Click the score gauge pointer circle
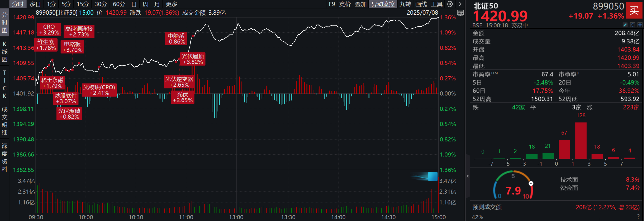The width and height of the screenshot is (644, 221). tap(531, 183)
